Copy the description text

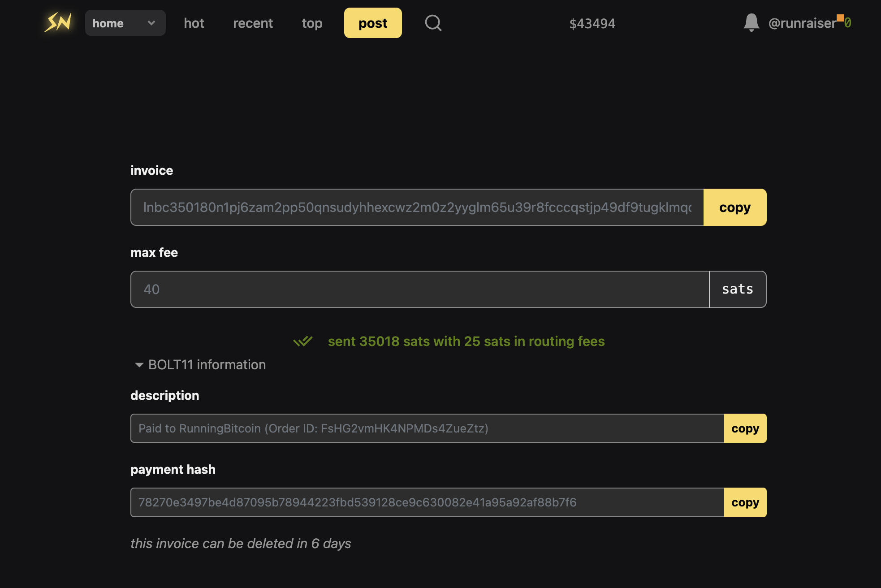click(x=745, y=428)
